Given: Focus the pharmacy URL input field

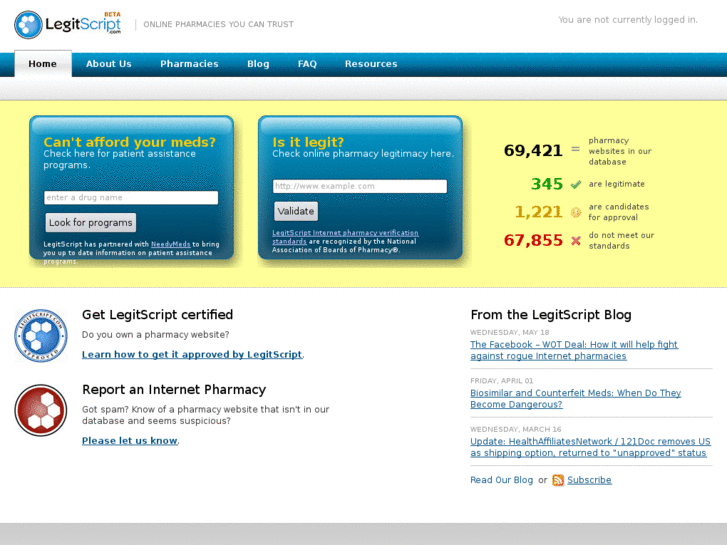Looking at the screenshot, I should point(360,186).
